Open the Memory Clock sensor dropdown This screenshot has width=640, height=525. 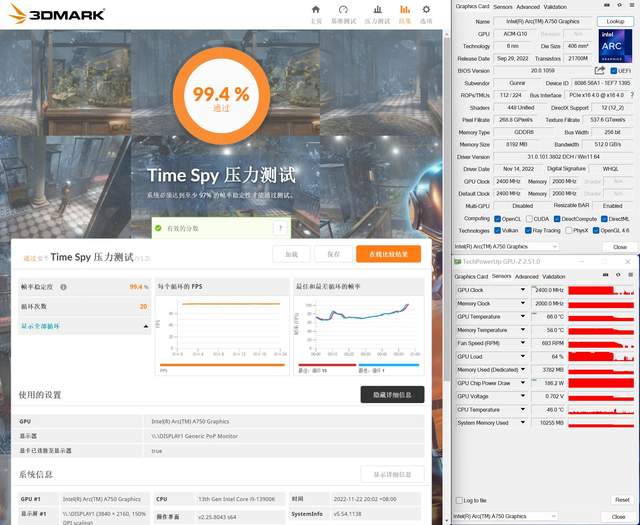coord(523,303)
